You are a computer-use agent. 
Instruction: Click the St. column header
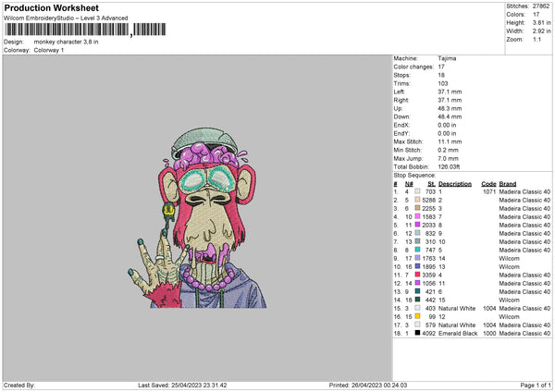tap(431, 183)
